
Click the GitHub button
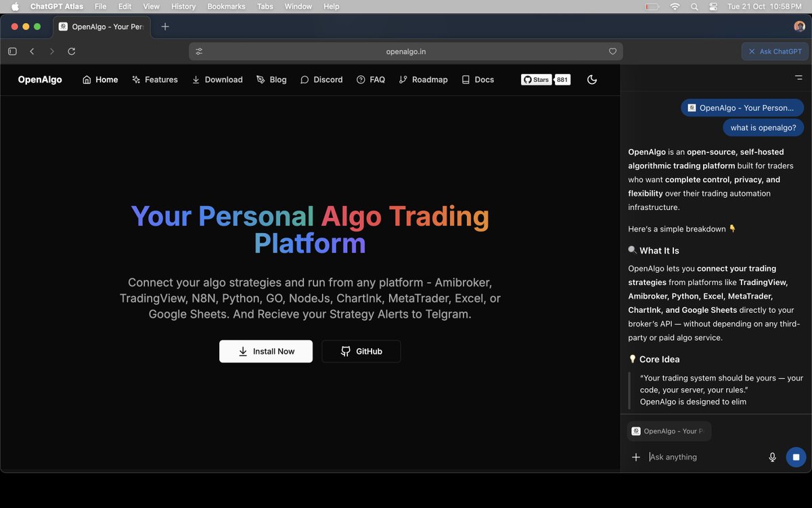(361, 352)
